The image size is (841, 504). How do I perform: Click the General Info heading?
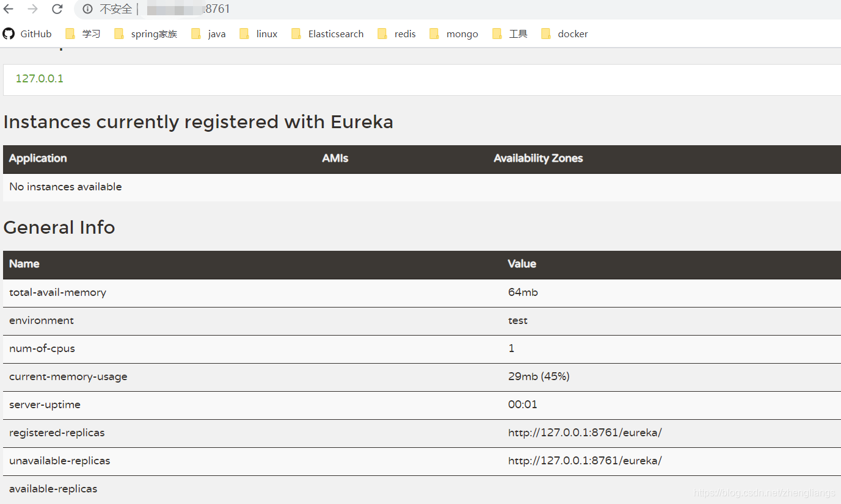click(x=59, y=228)
